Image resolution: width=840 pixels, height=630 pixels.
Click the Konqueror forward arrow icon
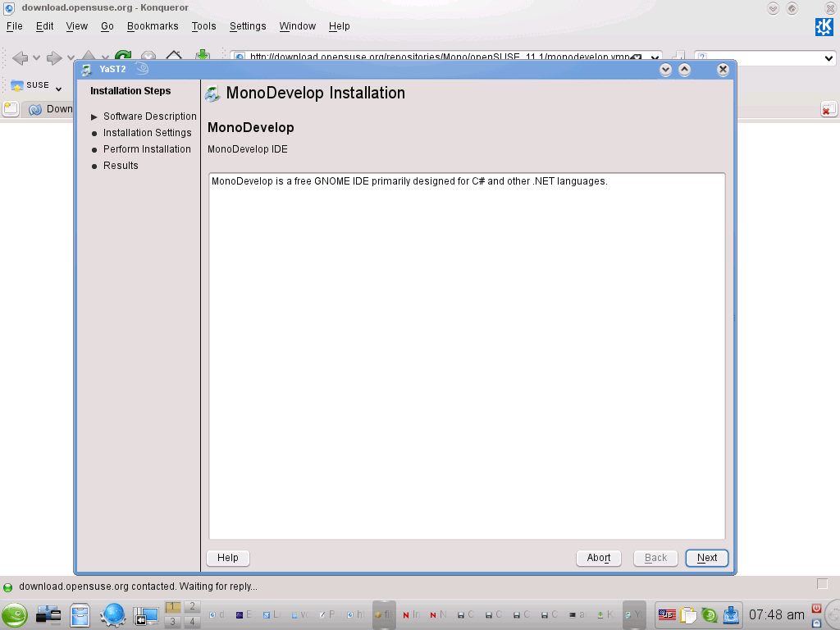(x=54, y=57)
